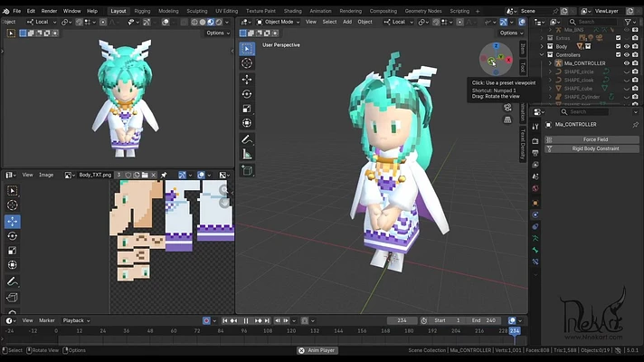
Task: Switch to the Shading workspace tab
Action: [x=292, y=11]
